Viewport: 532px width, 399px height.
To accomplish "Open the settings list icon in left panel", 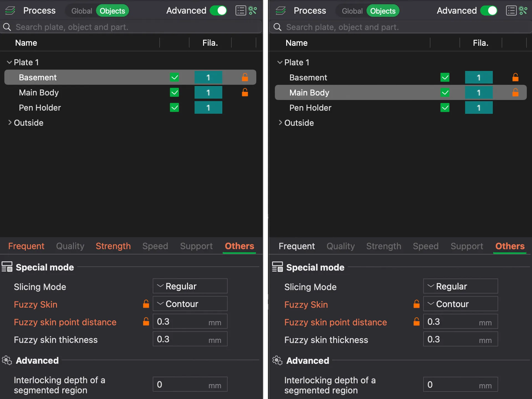I will coord(241,11).
